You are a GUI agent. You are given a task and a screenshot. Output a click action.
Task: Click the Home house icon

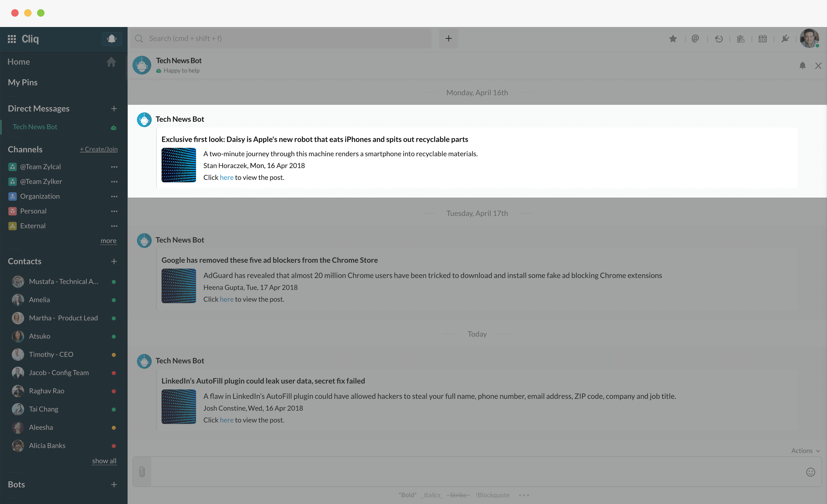[111, 62]
